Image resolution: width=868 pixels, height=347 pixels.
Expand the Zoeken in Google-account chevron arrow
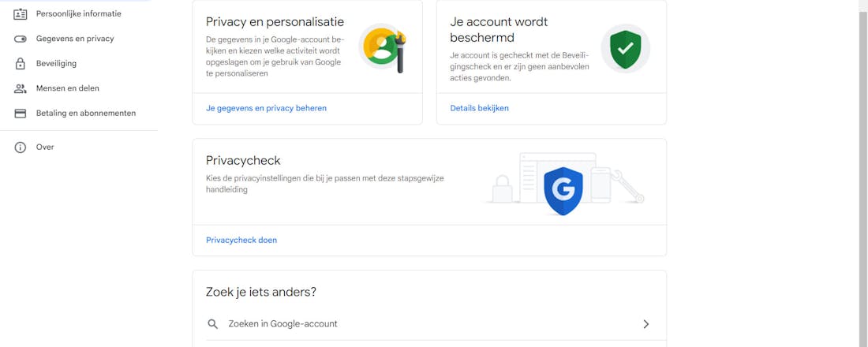tap(645, 324)
